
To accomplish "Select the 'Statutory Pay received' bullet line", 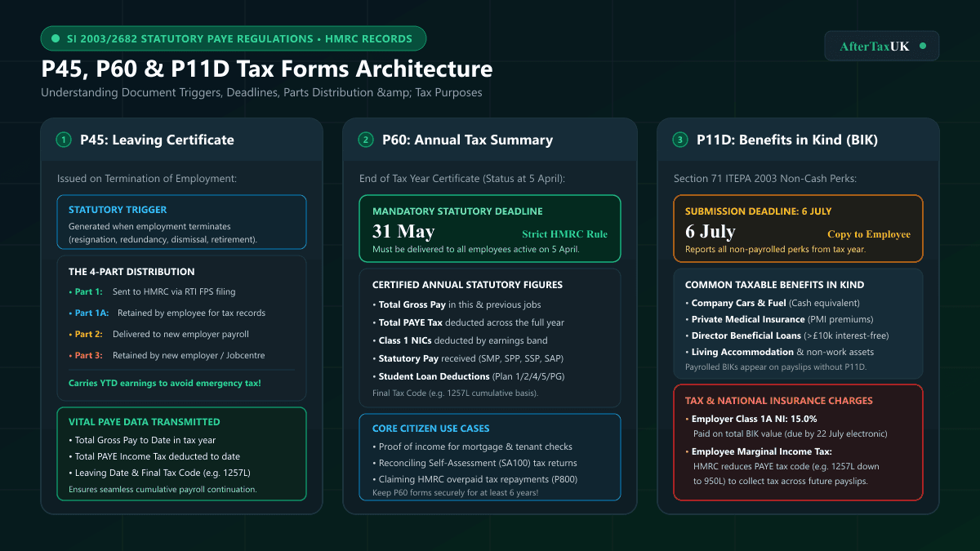I will click(468, 358).
